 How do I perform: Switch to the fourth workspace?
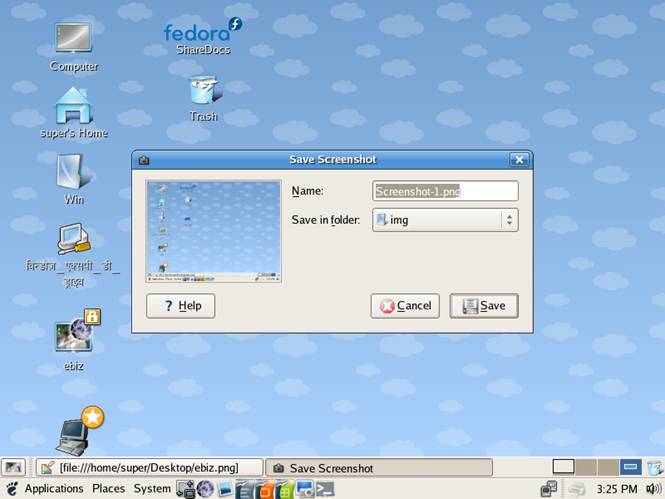(x=631, y=467)
